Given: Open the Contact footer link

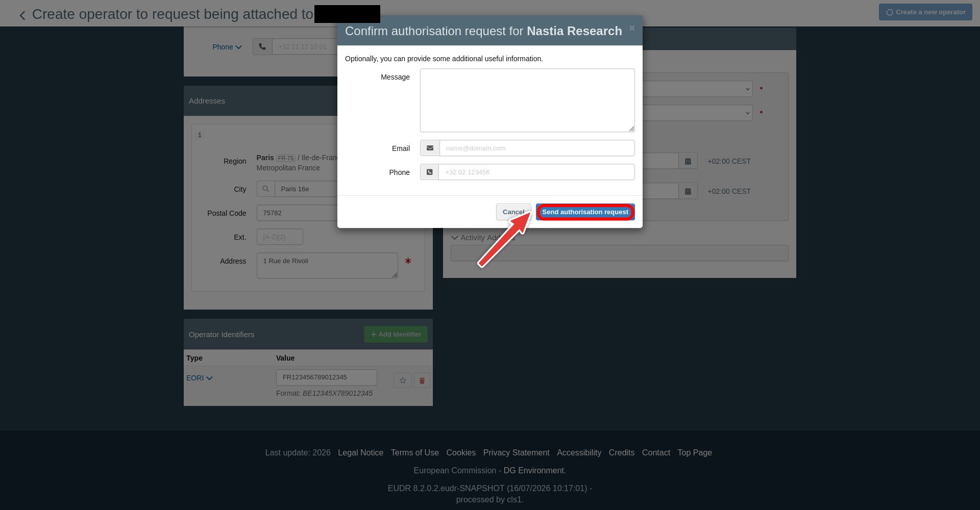Looking at the screenshot, I should pos(656,452).
